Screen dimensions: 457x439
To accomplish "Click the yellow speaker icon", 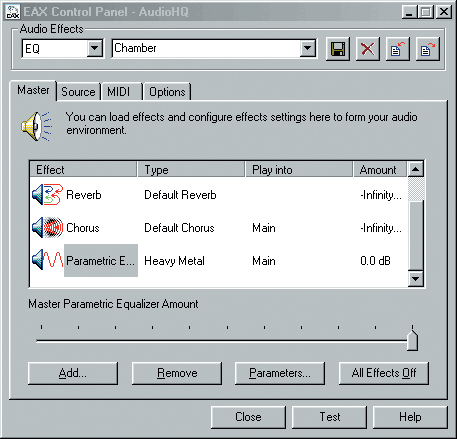I will [x=36, y=126].
